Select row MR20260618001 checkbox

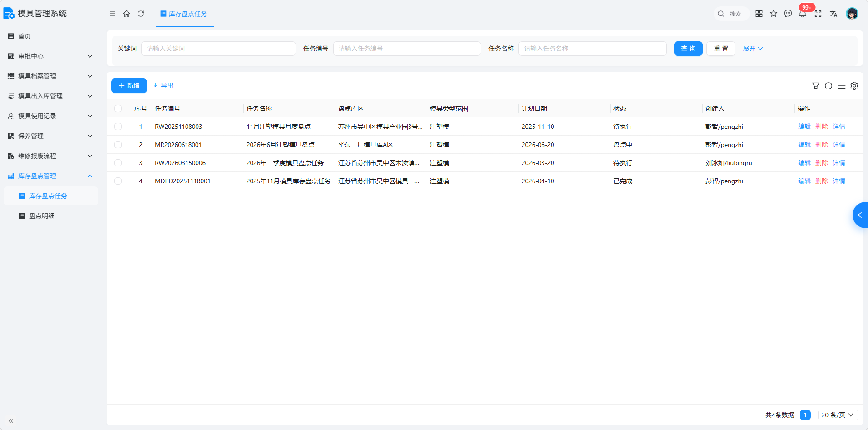coord(118,145)
